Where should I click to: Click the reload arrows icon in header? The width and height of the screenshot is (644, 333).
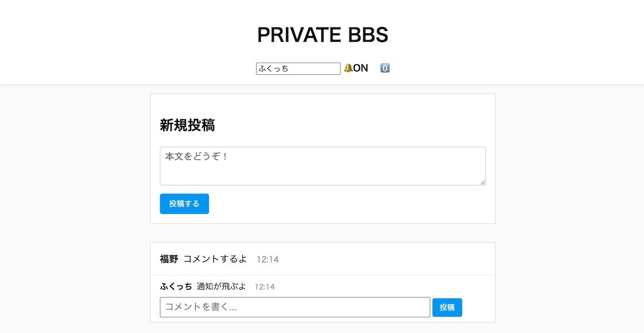[385, 68]
